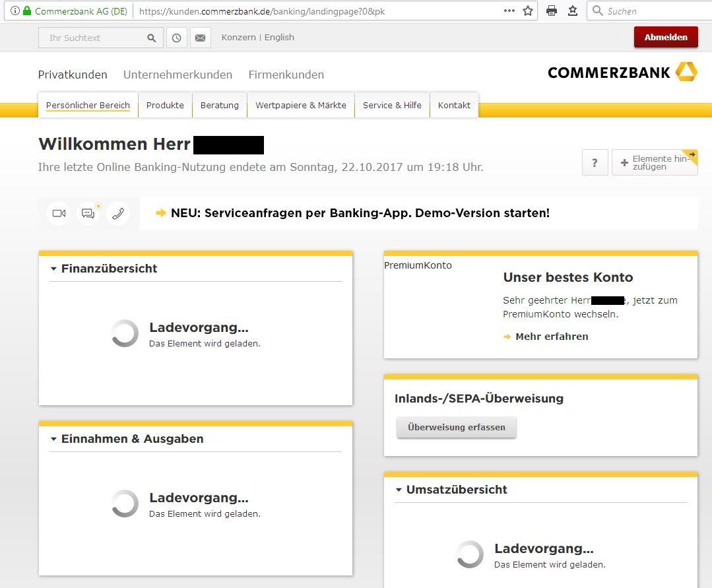Click Ladevorgang spinner in Einnahmen & Ausgaben panel
This screenshot has width=712, height=588.
pyautogui.click(x=125, y=504)
